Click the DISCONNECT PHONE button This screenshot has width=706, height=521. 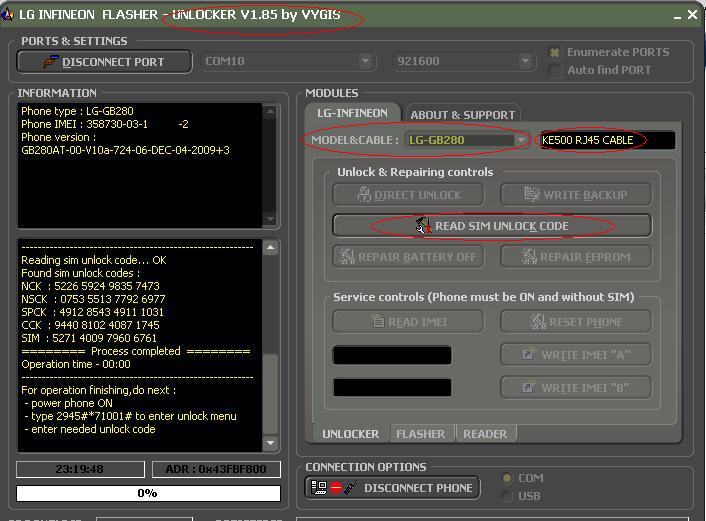393,488
